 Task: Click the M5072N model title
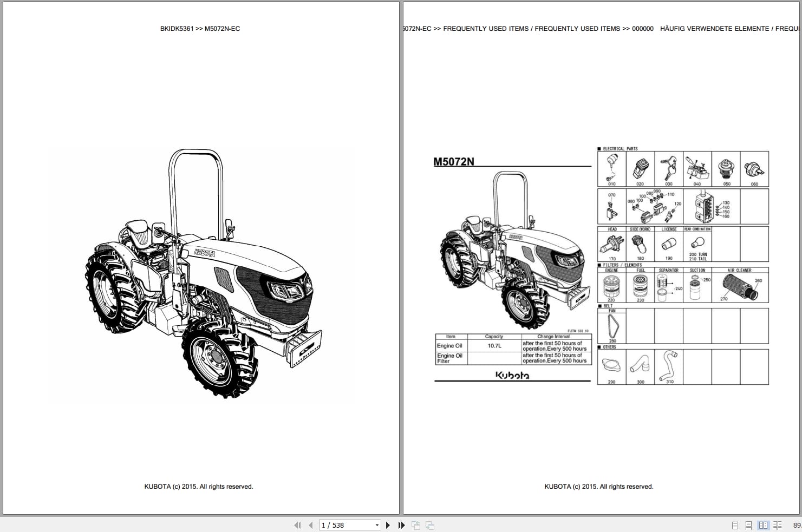(x=454, y=161)
